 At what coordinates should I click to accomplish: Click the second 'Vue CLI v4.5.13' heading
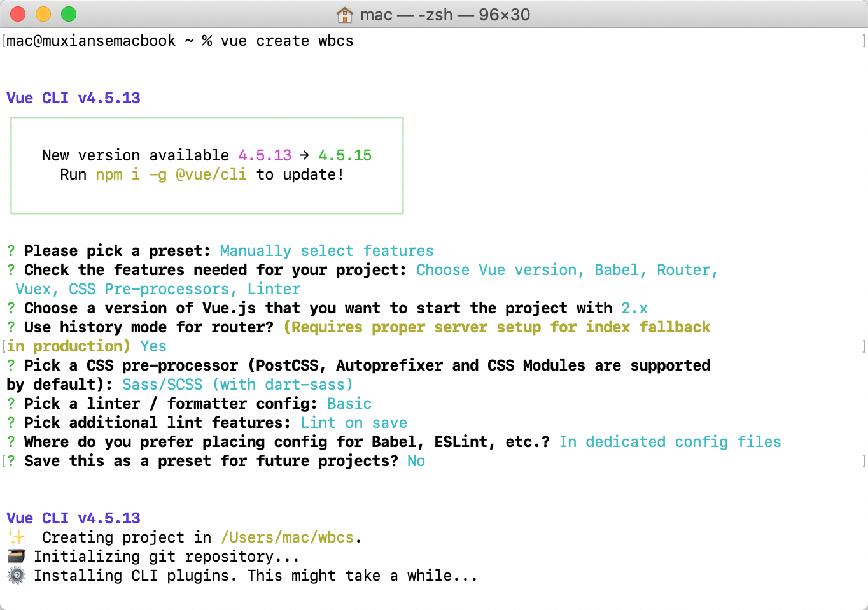[73, 518]
